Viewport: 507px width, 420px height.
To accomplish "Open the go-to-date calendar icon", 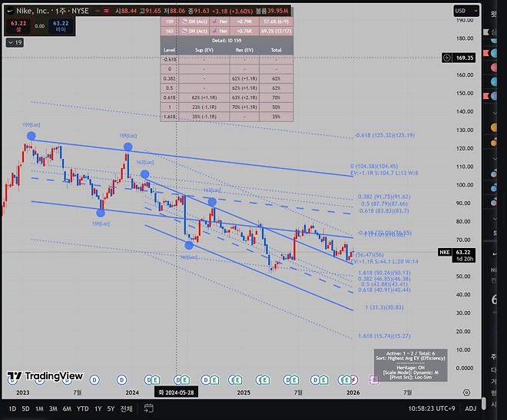I will pyautogui.click(x=148, y=408).
